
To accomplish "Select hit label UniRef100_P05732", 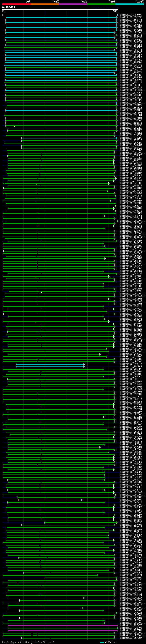I will (x=131, y=590).
